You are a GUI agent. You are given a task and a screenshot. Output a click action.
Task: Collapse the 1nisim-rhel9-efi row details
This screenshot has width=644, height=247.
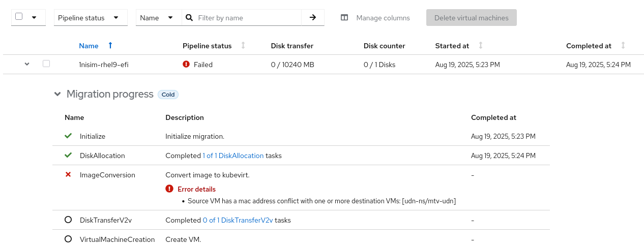click(27, 64)
